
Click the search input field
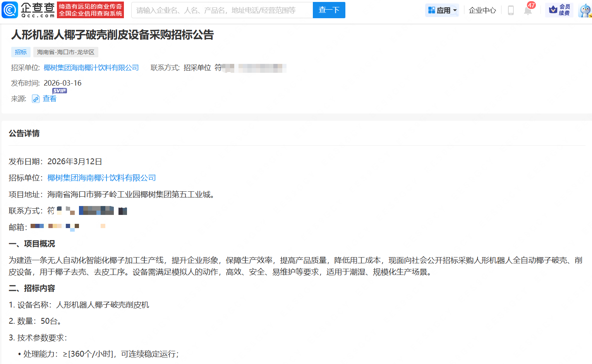click(x=221, y=10)
